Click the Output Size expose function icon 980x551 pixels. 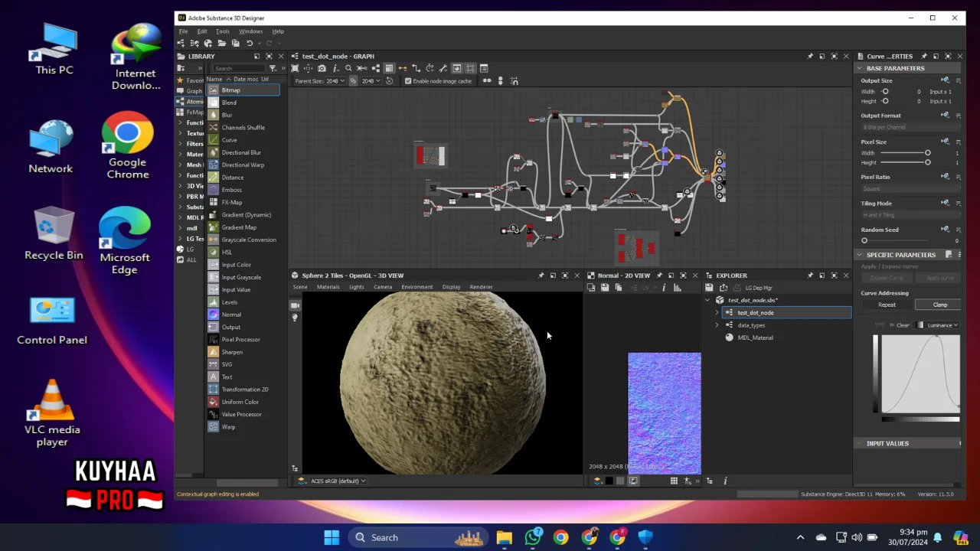(945, 80)
